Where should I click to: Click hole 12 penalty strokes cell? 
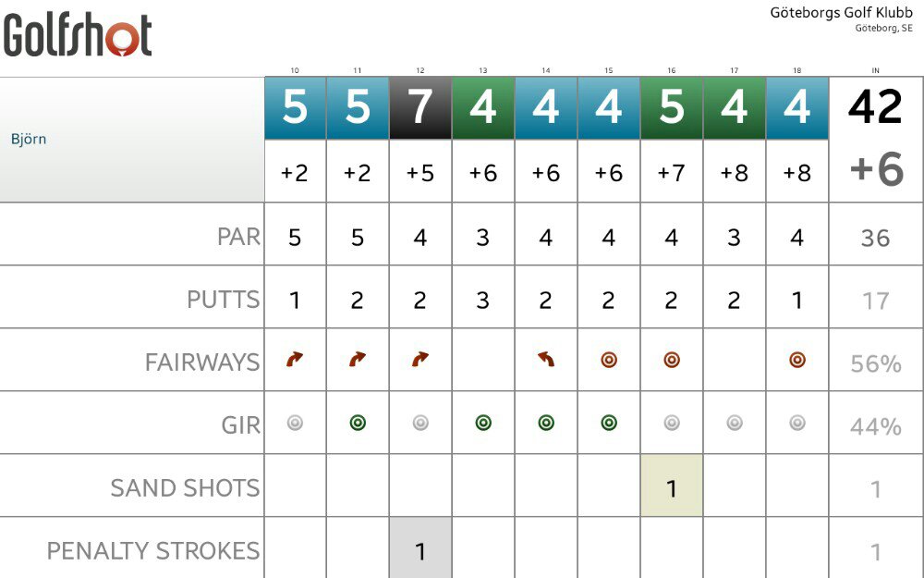pyautogui.click(x=420, y=548)
